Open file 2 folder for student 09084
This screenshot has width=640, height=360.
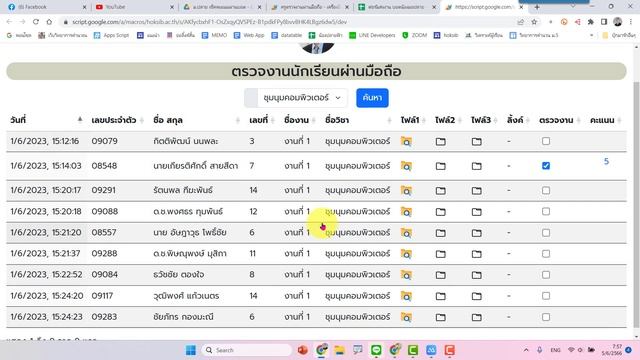(x=440, y=275)
